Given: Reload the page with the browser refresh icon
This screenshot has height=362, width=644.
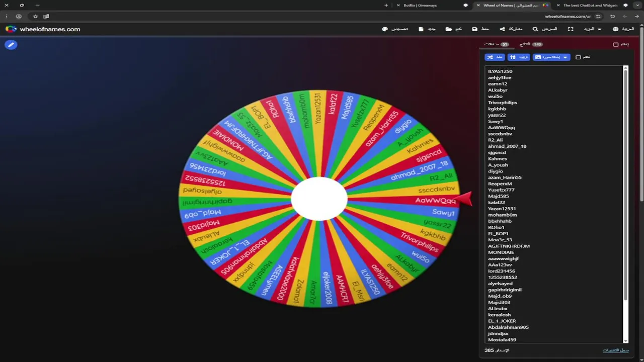Looking at the screenshot, I should point(612,17).
